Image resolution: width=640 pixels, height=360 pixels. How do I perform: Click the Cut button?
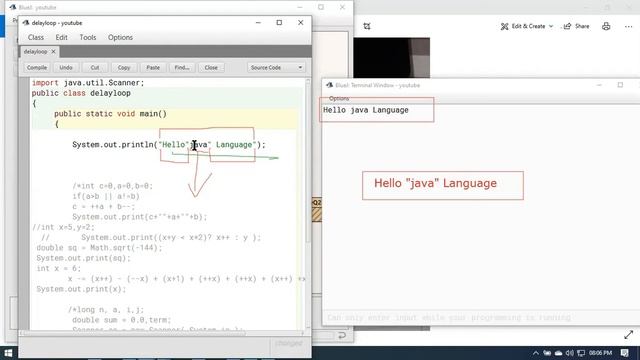coord(95,67)
